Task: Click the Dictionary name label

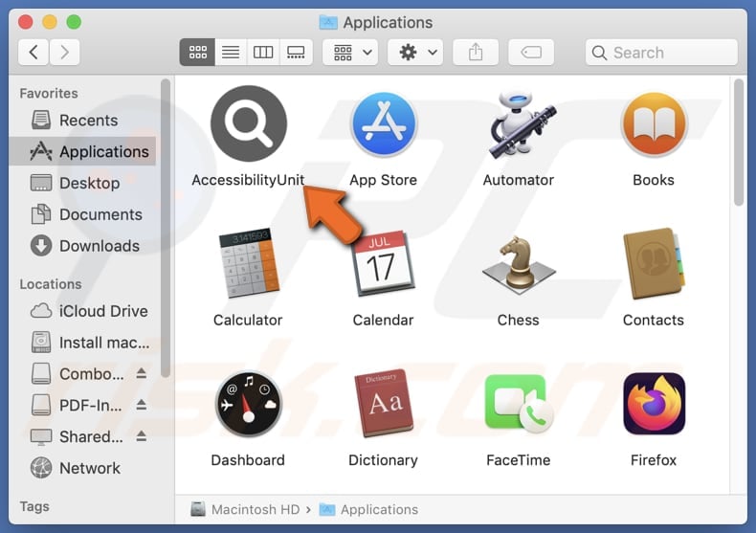Action: [x=384, y=459]
